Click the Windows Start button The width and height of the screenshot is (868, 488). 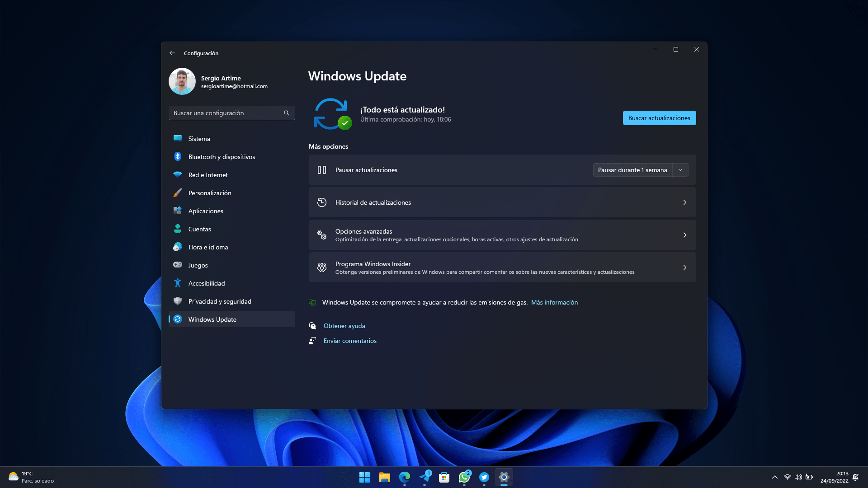[364, 477]
